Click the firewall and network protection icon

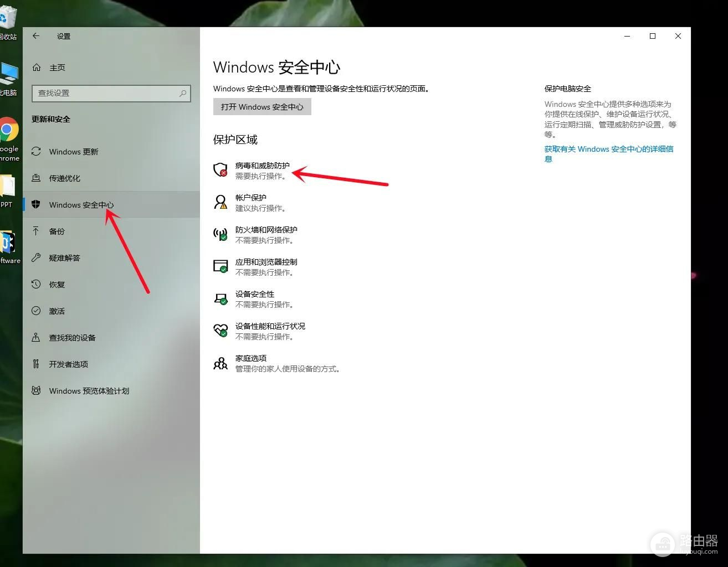[x=221, y=234]
